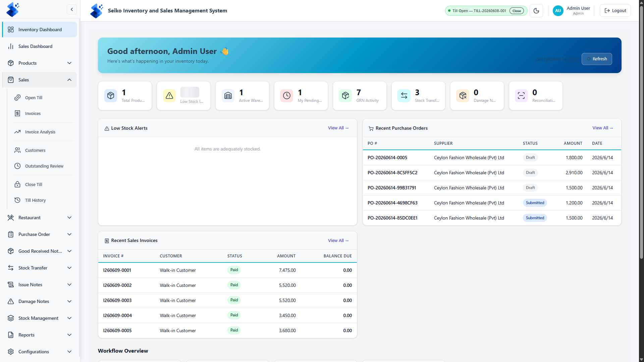Open invoice I260609-0001
644x362 pixels.
tap(117, 270)
